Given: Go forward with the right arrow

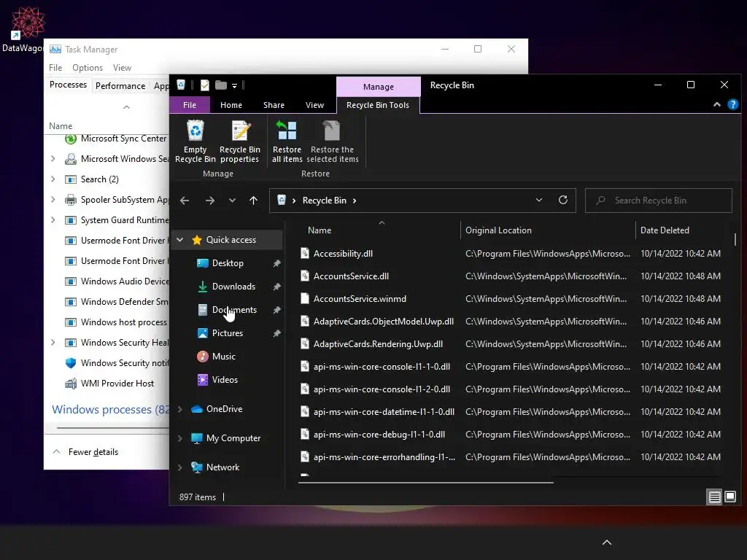Looking at the screenshot, I should [x=210, y=201].
